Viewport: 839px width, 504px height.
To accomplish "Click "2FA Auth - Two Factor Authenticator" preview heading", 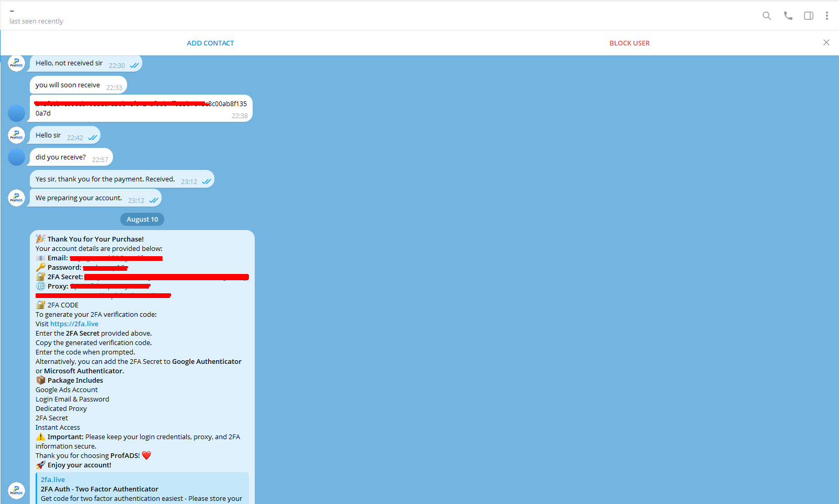I will click(99, 489).
